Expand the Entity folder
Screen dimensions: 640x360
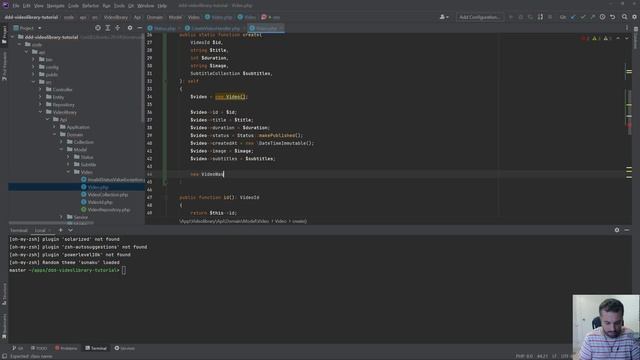click(40, 97)
